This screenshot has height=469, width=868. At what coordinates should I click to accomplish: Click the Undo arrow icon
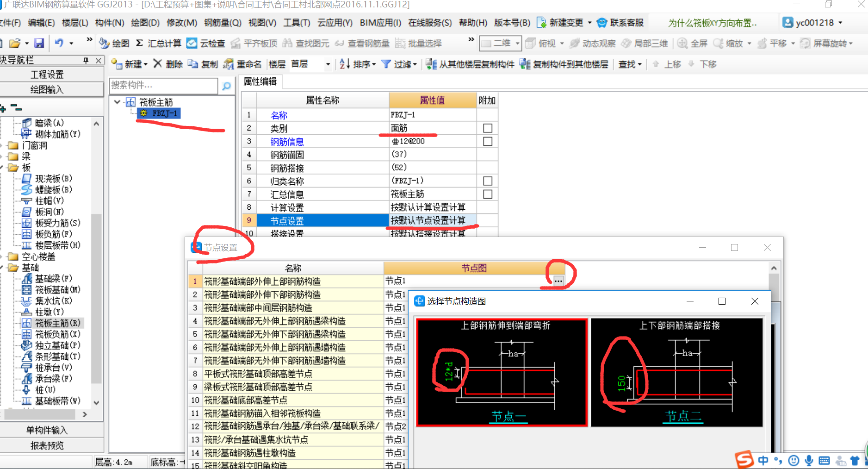59,43
